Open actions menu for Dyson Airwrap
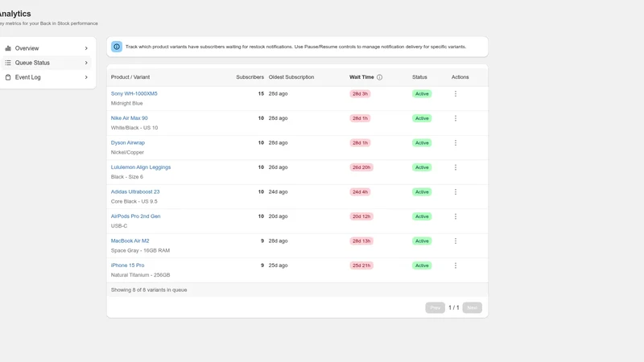Image resolution: width=644 pixels, height=362 pixels. (456, 143)
